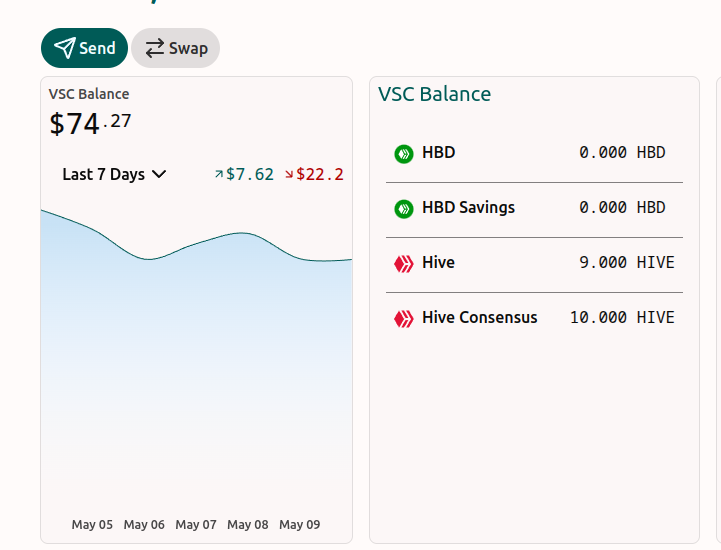721x550 pixels.
Task: Click the red Hive logo icon
Action: [x=404, y=264]
